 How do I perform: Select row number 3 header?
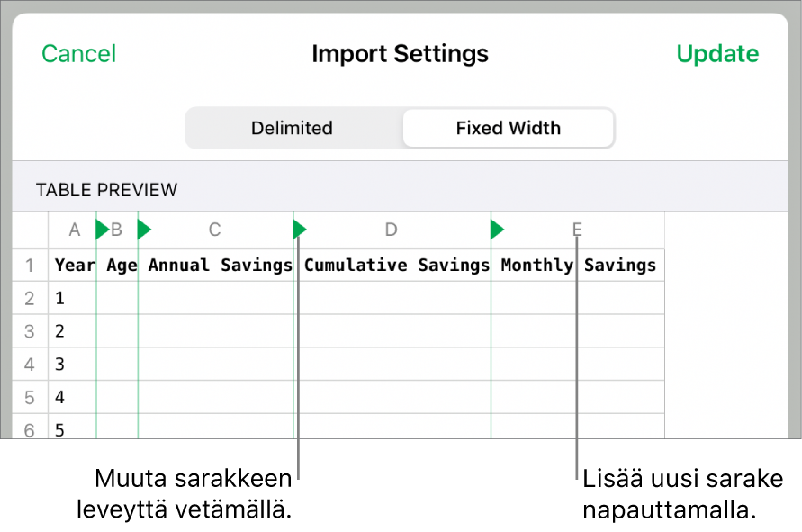click(29, 331)
